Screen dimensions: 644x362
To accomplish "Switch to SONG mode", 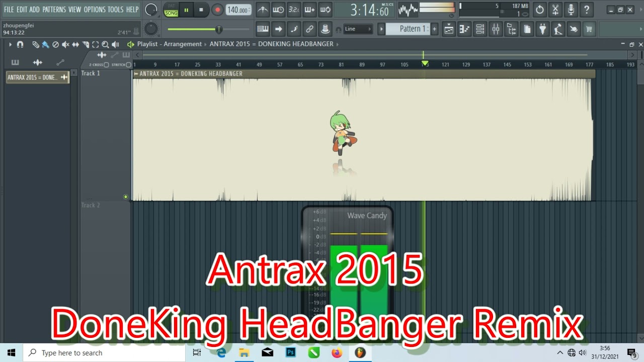I will pyautogui.click(x=171, y=13).
